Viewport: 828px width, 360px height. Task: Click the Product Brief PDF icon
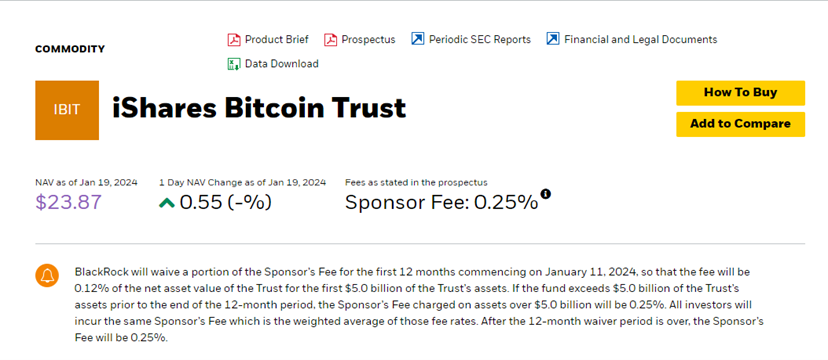click(234, 40)
